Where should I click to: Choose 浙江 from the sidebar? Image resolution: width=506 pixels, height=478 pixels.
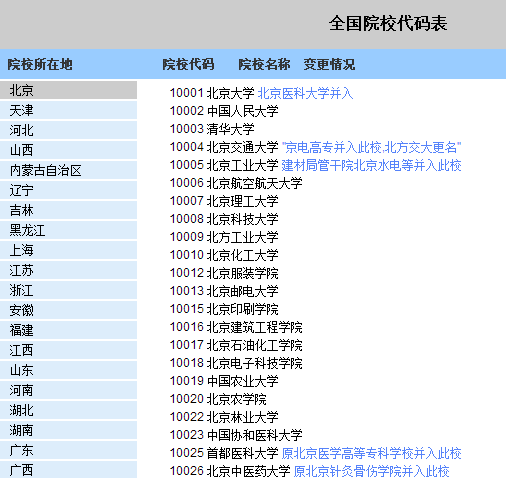coord(68,290)
